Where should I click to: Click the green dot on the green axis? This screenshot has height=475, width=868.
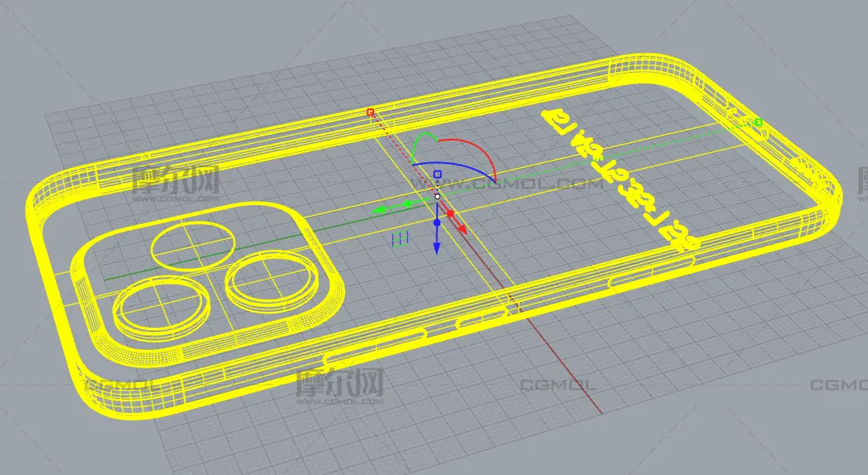coord(408,204)
